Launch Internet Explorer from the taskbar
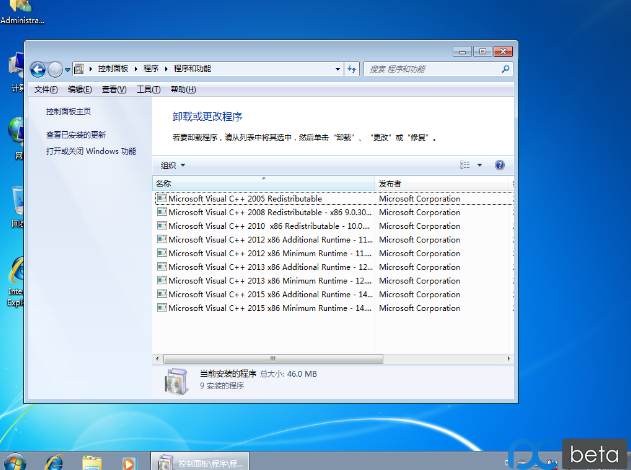Image resolution: width=631 pixels, height=470 pixels. (x=54, y=462)
